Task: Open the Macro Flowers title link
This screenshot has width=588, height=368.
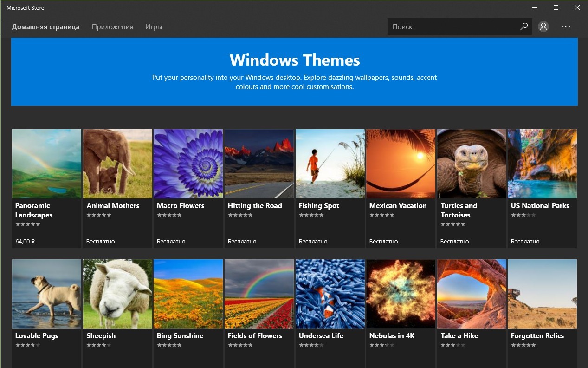Action: tap(181, 206)
